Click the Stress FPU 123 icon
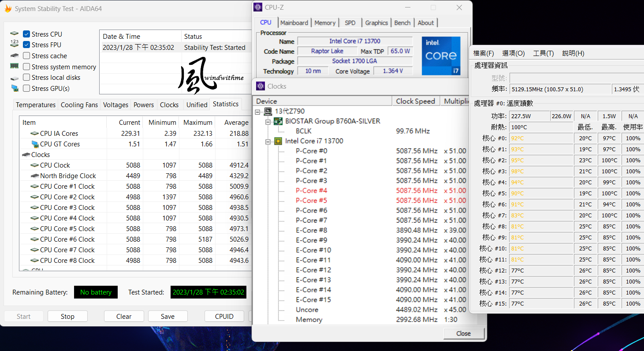Screen dimensions: 644x351 point(14,44)
